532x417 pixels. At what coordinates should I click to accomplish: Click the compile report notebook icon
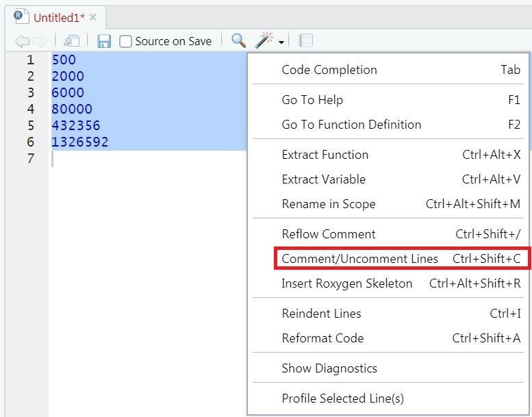[x=306, y=41]
